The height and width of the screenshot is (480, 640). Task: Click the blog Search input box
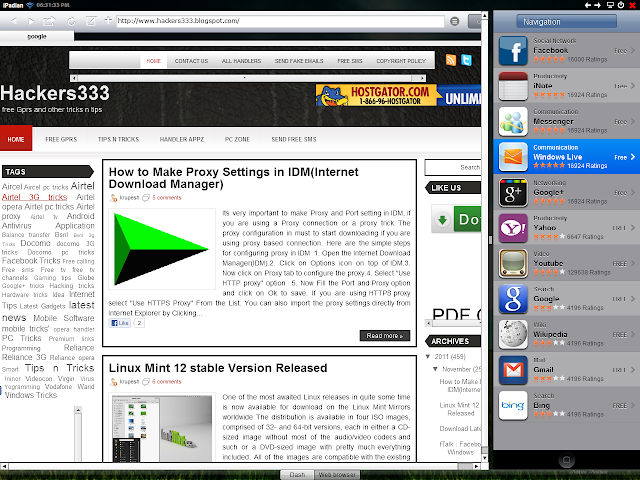click(453, 167)
